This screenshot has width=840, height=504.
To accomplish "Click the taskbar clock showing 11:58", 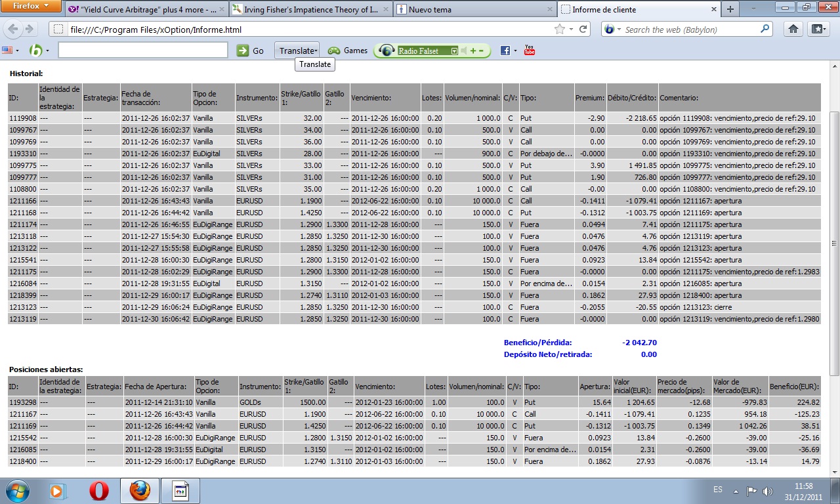I will click(803, 491).
